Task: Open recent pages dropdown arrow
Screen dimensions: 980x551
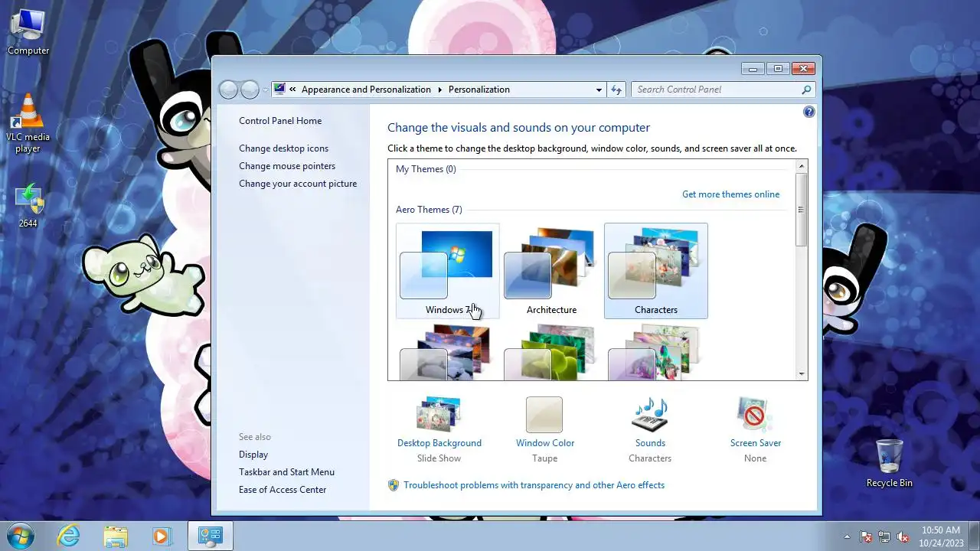Action: (266, 90)
